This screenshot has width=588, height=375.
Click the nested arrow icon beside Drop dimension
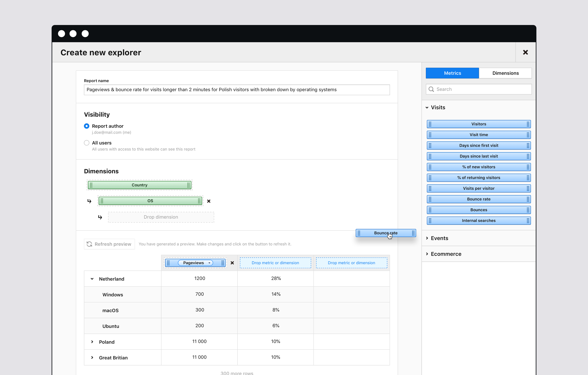point(100,217)
